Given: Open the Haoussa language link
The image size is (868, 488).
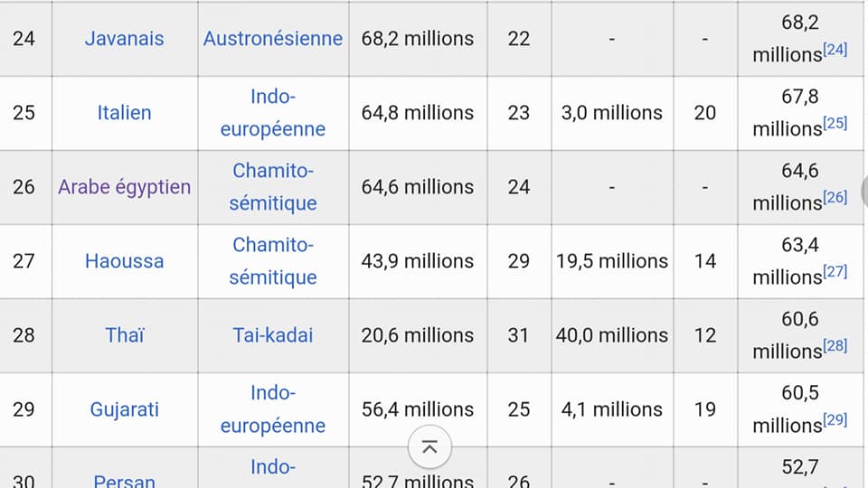Looking at the screenshot, I should tap(124, 261).
